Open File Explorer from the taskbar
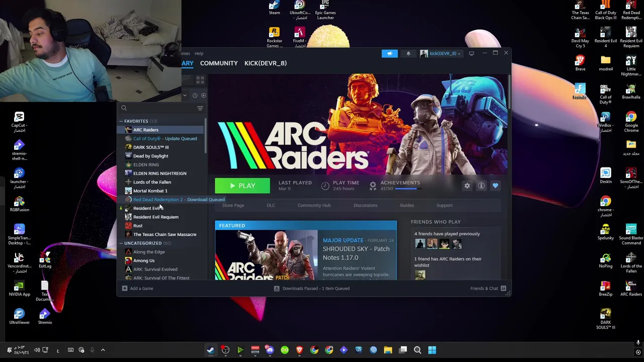Screen dimensions: 644x362 388,350
